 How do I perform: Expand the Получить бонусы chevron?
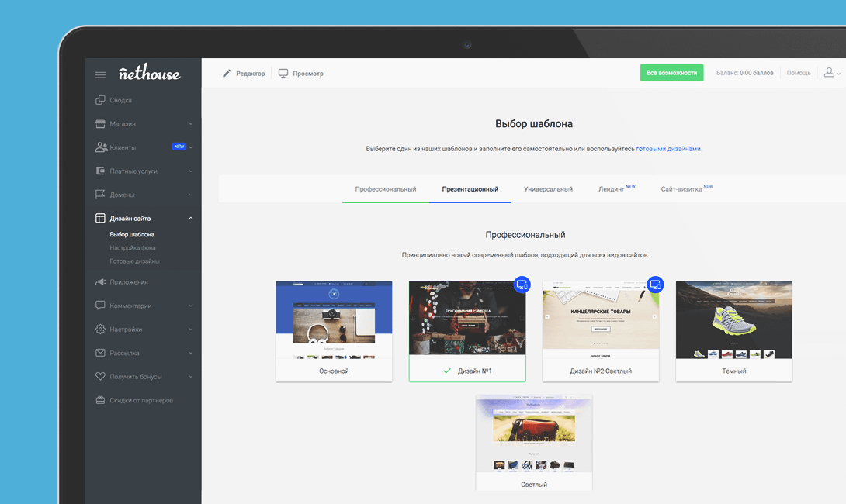coord(190,377)
